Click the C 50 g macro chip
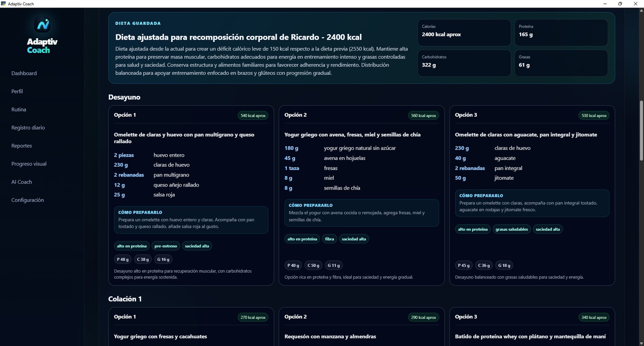The width and height of the screenshot is (644, 346). point(313,265)
